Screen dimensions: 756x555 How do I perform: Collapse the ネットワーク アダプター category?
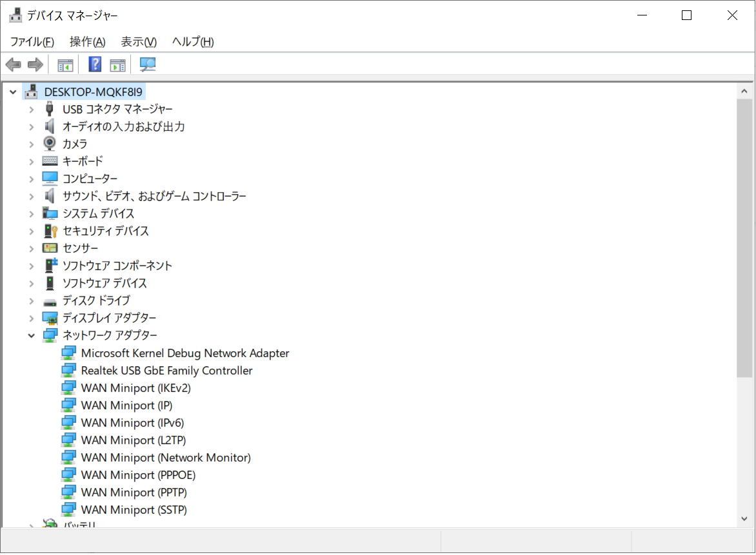(x=32, y=335)
